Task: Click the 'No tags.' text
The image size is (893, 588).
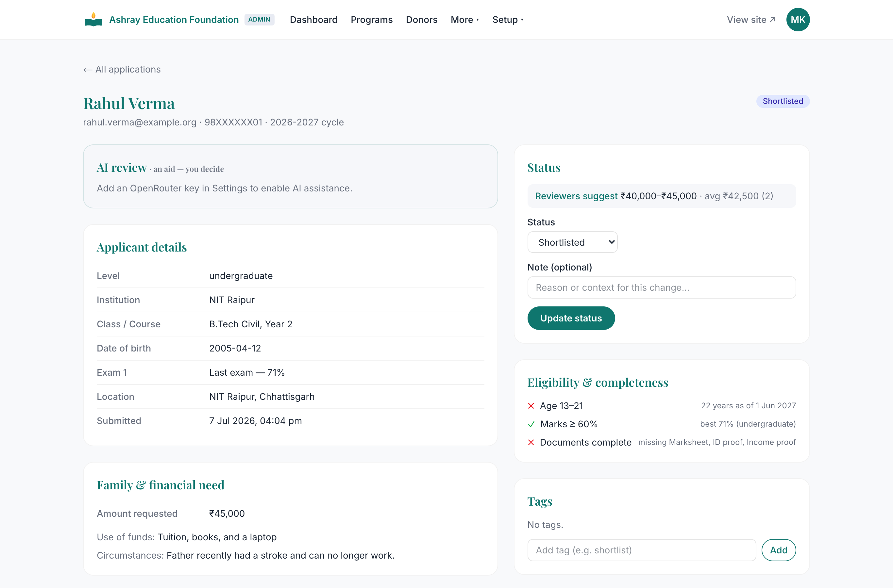Action: (x=545, y=525)
